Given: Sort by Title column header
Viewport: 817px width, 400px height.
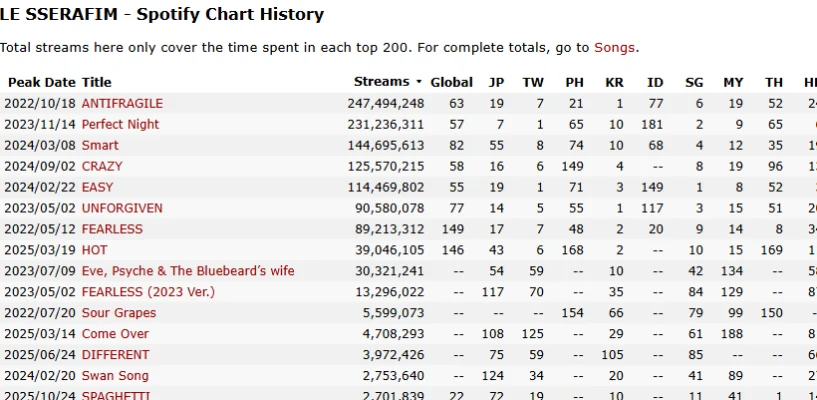Looking at the screenshot, I should (97, 82).
